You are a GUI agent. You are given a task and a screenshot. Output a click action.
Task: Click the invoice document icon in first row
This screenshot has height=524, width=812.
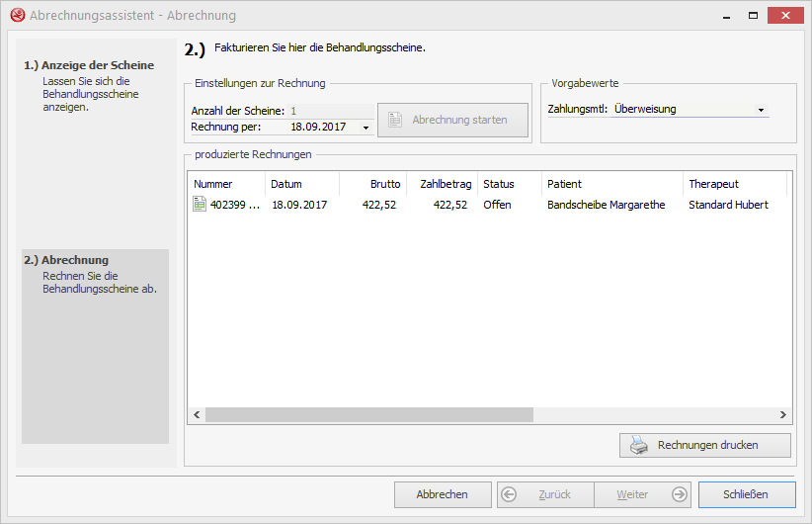(x=200, y=205)
